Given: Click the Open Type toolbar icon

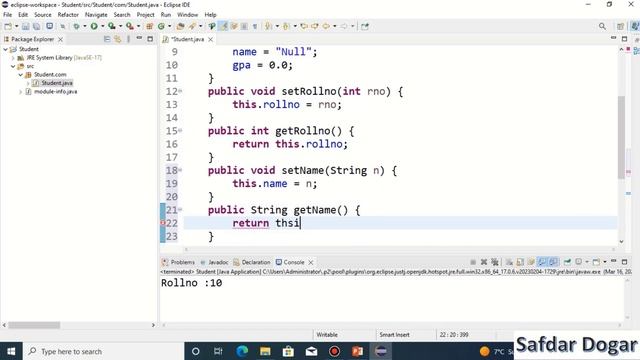Looking at the screenshot, I should [x=180, y=26].
